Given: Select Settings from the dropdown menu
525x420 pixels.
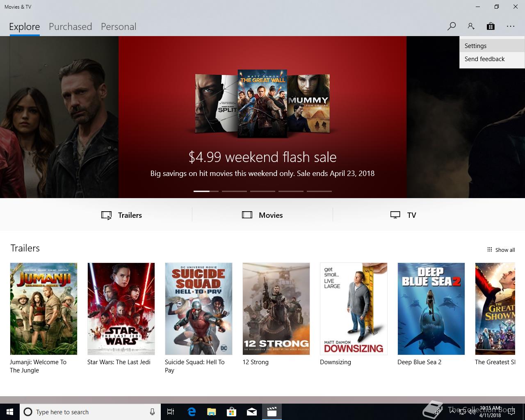Looking at the screenshot, I should [x=492, y=46].
